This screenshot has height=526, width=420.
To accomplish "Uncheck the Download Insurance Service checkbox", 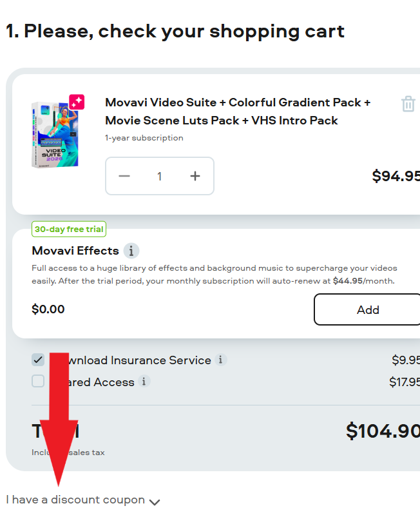I will click(x=37, y=360).
